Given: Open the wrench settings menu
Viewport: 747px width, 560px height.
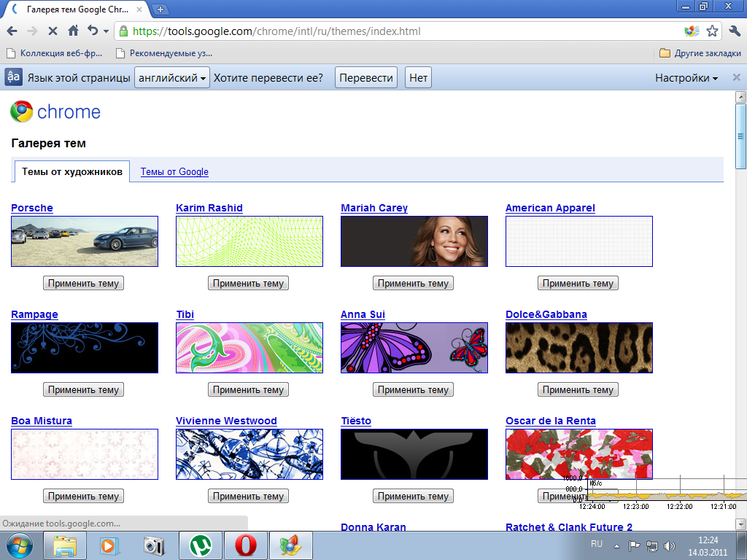Looking at the screenshot, I should pyautogui.click(x=734, y=31).
